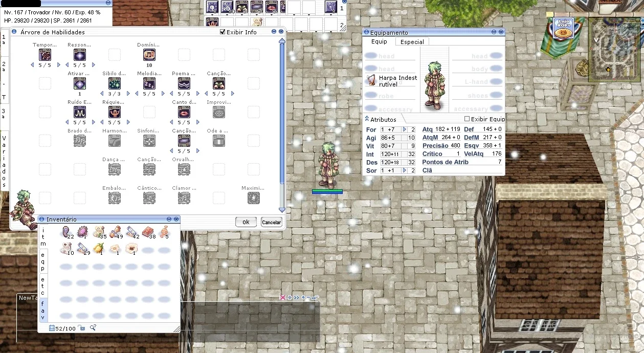
Task: Decrease Tempor... skill level with left arrow
Action: [x=33, y=65]
